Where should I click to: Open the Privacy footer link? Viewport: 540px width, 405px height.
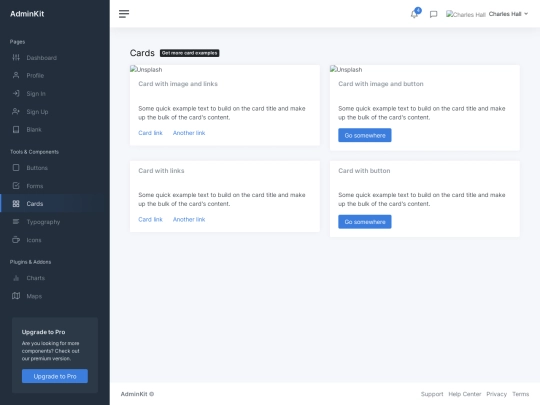(496, 394)
